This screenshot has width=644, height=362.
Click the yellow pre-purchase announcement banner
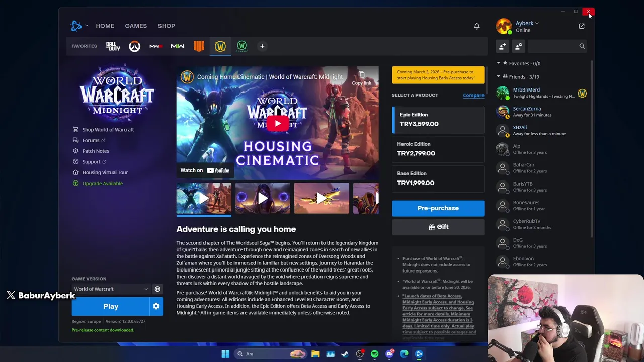click(438, 75)
